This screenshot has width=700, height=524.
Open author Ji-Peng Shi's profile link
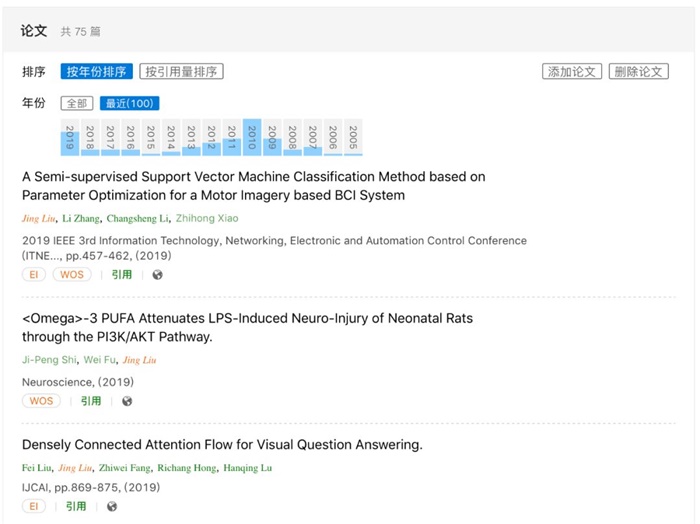[x=46, y=360]
